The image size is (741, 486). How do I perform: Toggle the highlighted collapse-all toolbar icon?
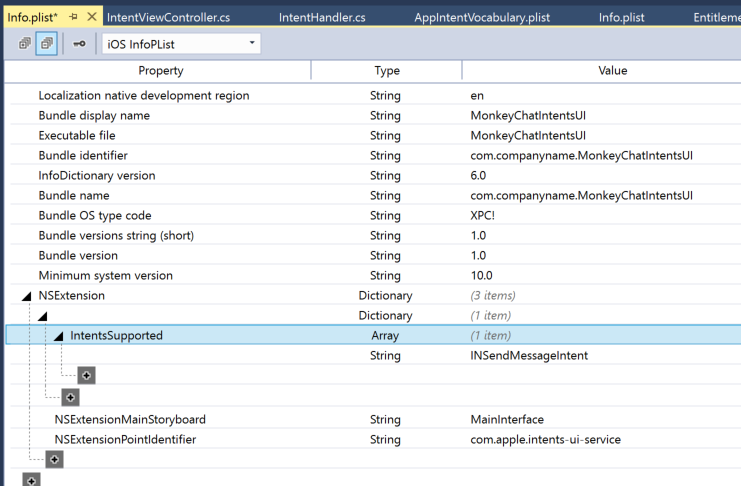pyautogui.click(x=46, y=44)
